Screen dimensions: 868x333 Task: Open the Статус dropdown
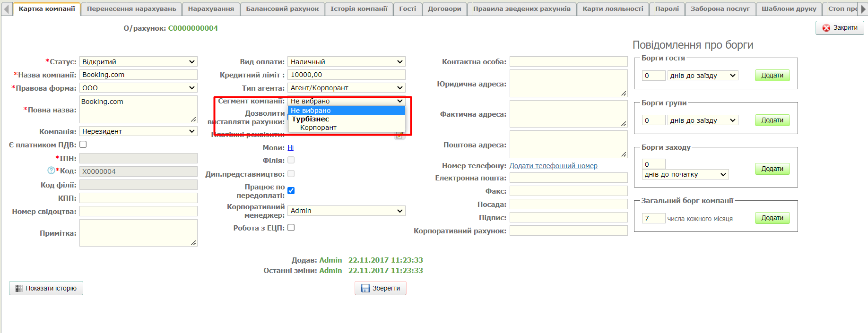138,62
